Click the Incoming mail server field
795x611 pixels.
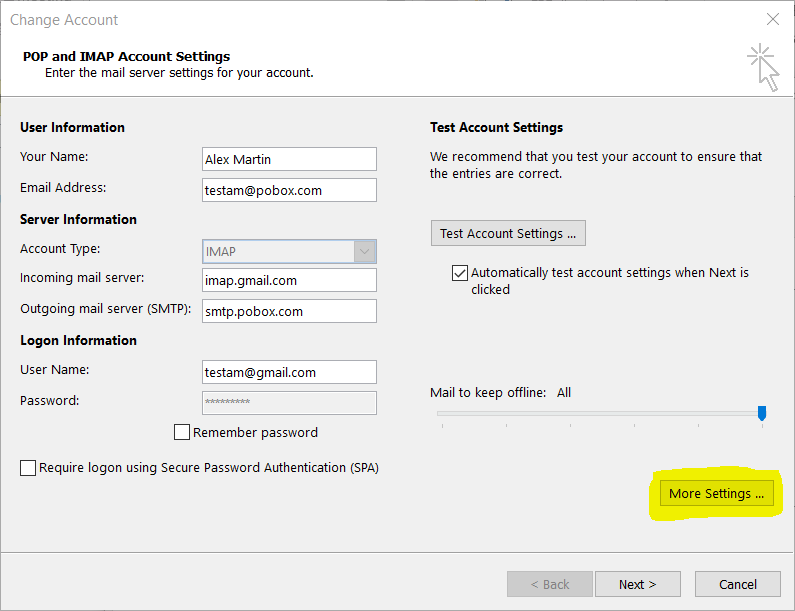click(x=289, y=280)
